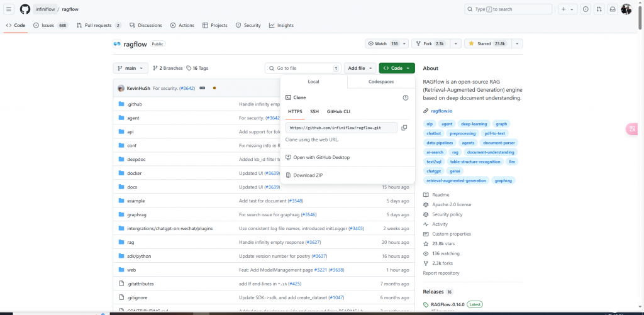
Task: Click the page vertical scrollbar
Action: tap(640, 16)
